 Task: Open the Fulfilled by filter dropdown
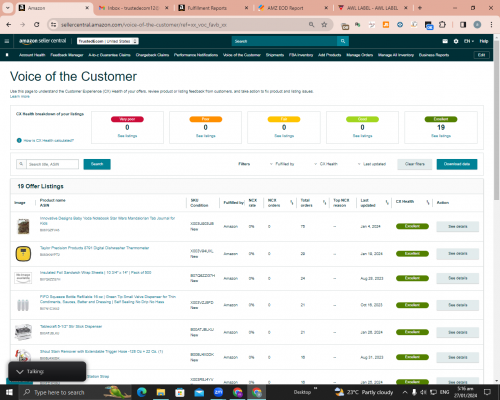[282, 164]
